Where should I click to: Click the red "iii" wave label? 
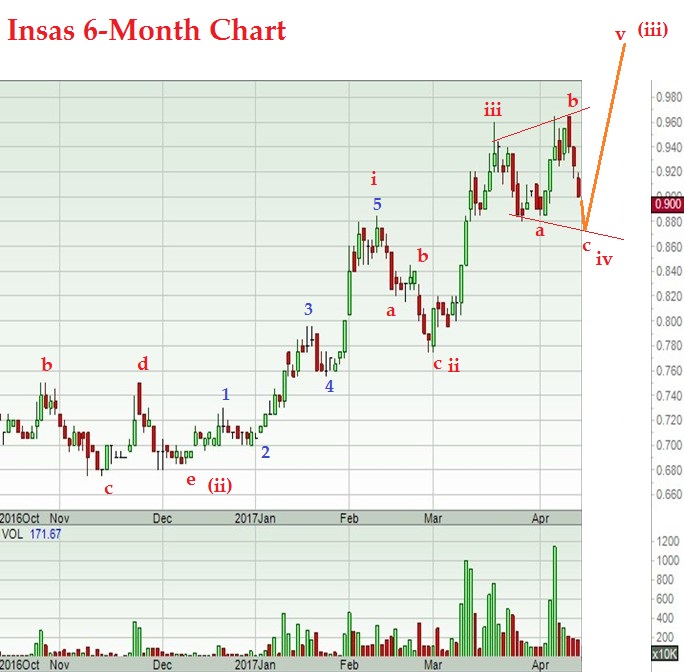[x=493, y=110]
